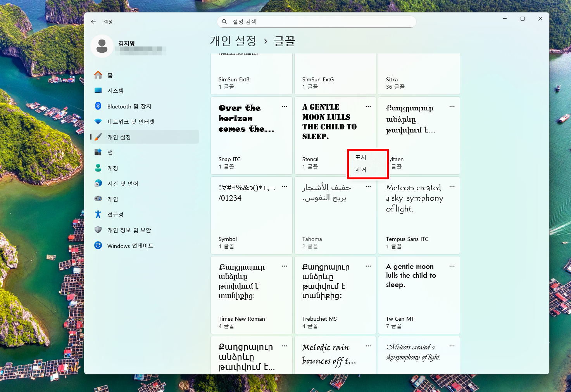Open the Trebuchet MS font card

click(x=335, y=295)
